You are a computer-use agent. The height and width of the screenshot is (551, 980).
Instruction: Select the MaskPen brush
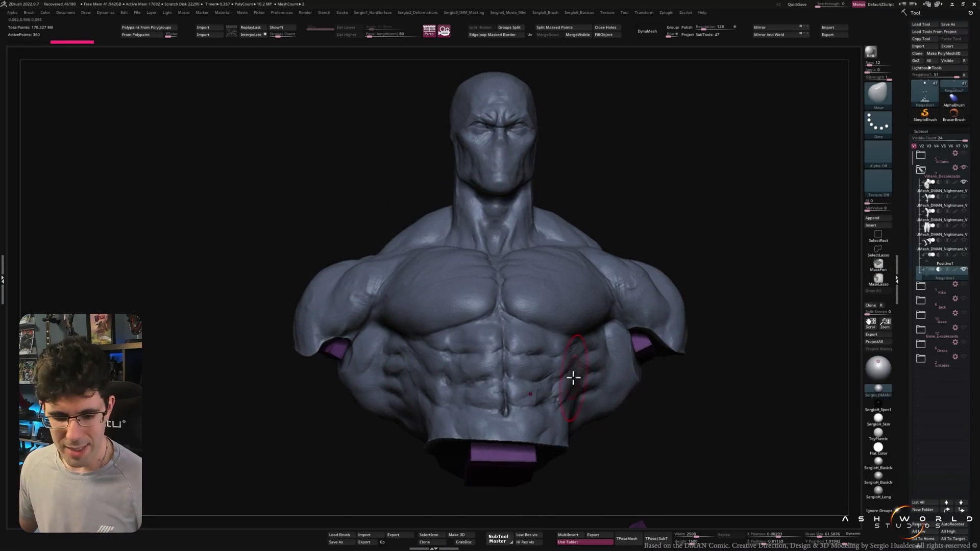tap(878, 264)
